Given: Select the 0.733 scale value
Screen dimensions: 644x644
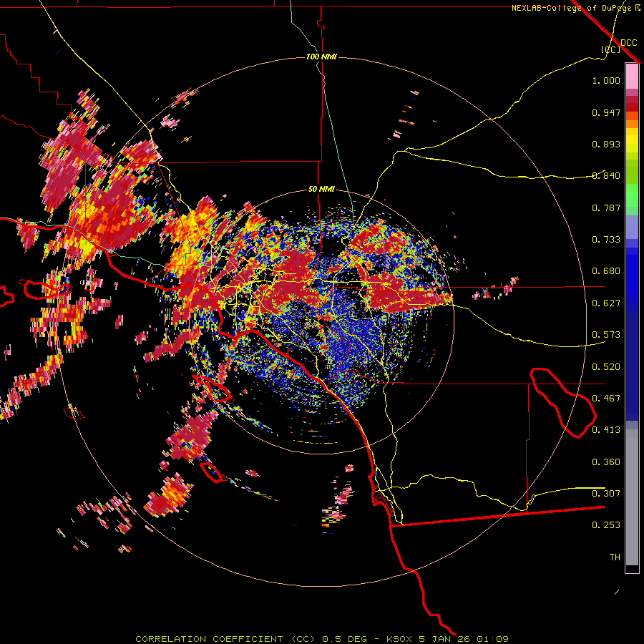Looking at the screenshot, I should point(606,240).
